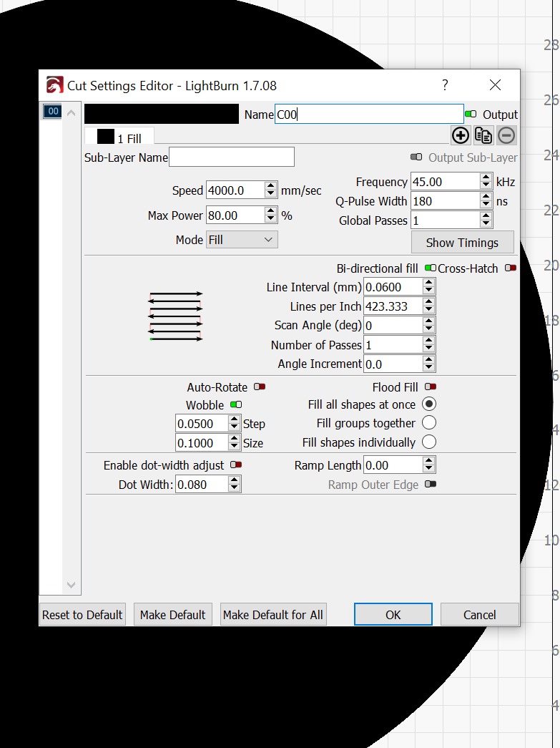Click the Lines per Inch field
The image size is (560, 748).
(x=393, y=306)
